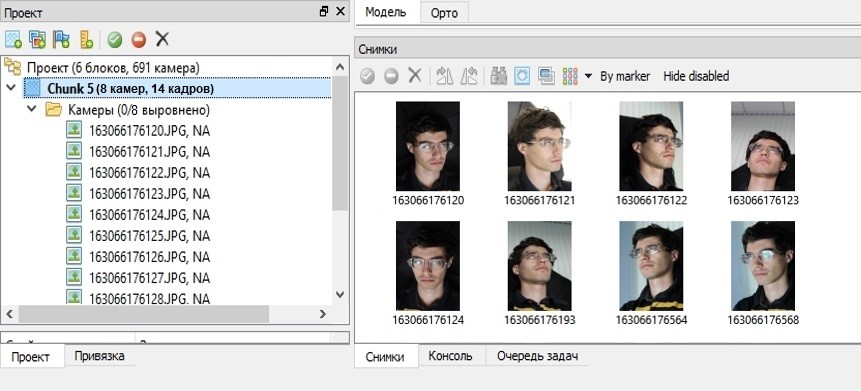Click the By marker filter button
Image resolution: width=861 pixels, height=391 pixels.
pyautogui.click(x=625, y=76)
